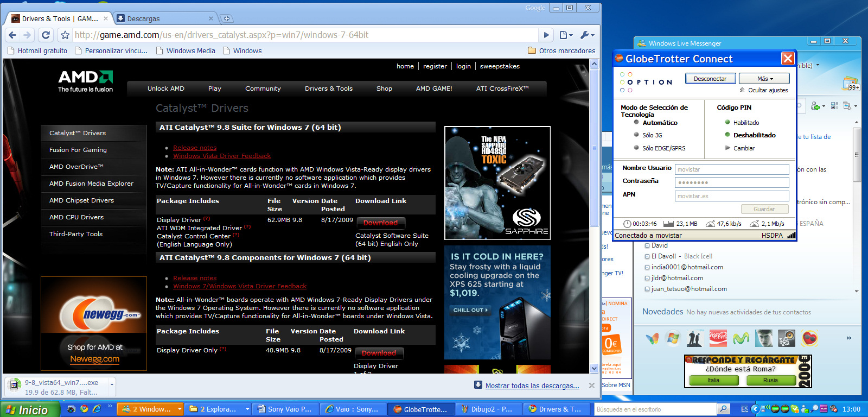
Task: Select Sólo EDGE/GPRS technology mode
Action: coord(636,148)
